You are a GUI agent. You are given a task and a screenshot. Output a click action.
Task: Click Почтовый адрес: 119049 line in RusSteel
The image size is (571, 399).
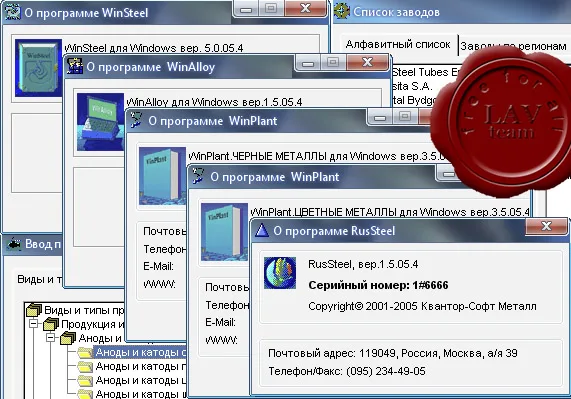click(393, 353)
